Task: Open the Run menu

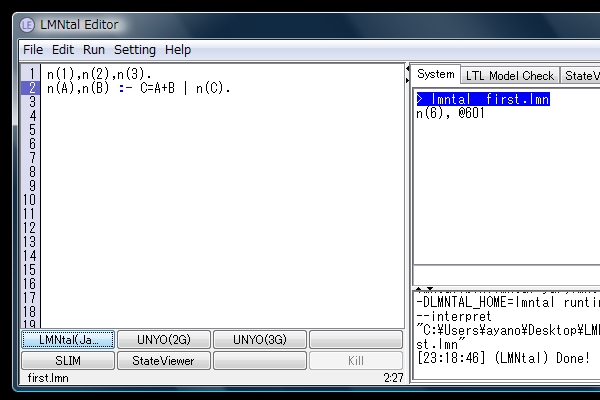Action: tap(94, 50)
